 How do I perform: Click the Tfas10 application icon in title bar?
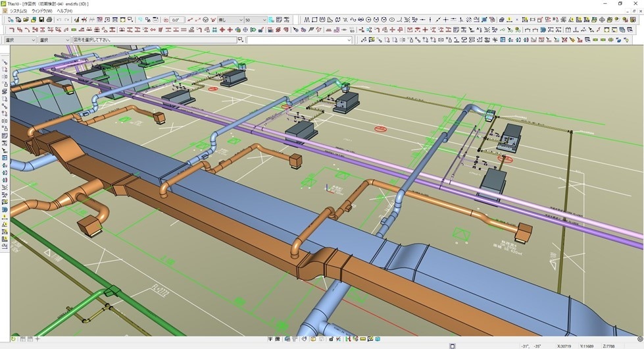(x=4, y=4)
